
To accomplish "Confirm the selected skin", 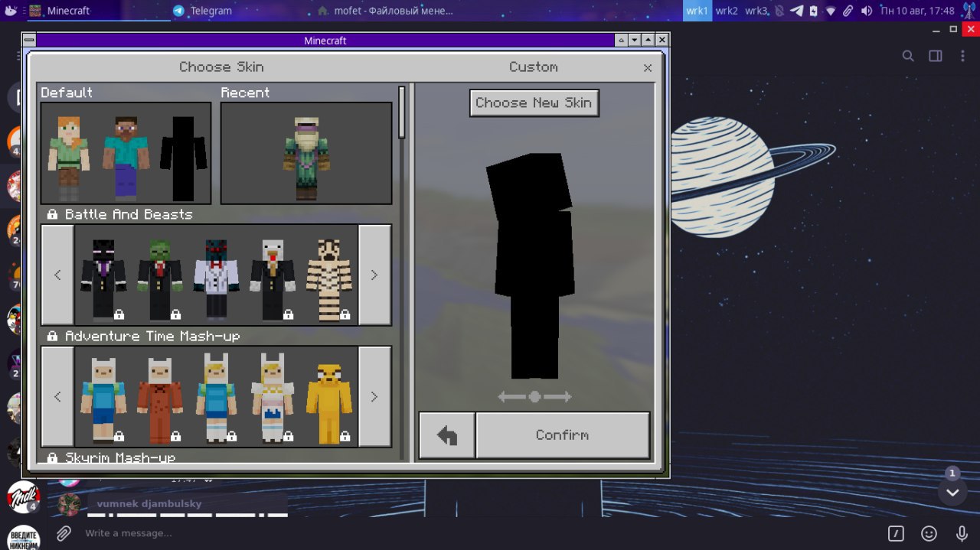I will 563,435.
